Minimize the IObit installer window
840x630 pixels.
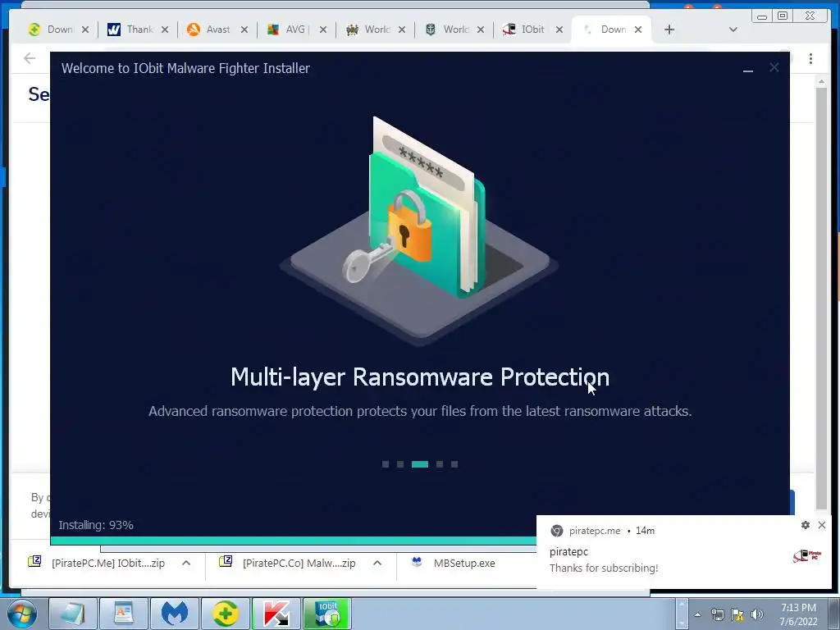(748, 69)
